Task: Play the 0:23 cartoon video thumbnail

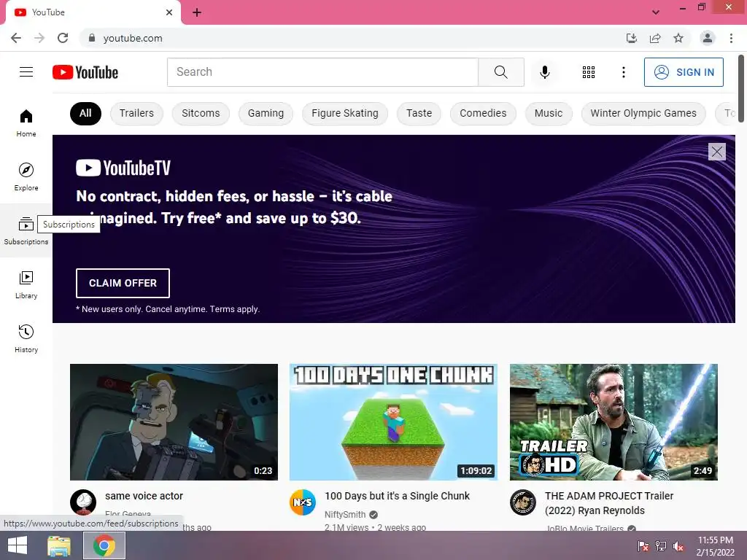Action: point(174,422)
